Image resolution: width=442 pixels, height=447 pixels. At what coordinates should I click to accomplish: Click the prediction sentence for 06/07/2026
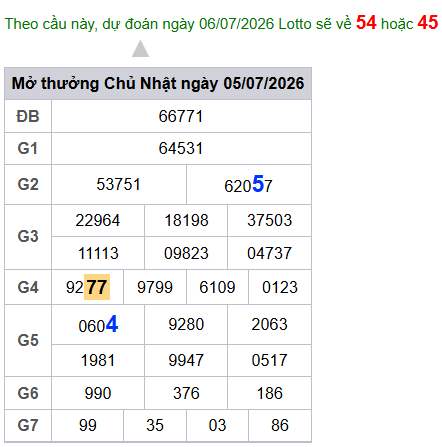(x=221, y=23)
